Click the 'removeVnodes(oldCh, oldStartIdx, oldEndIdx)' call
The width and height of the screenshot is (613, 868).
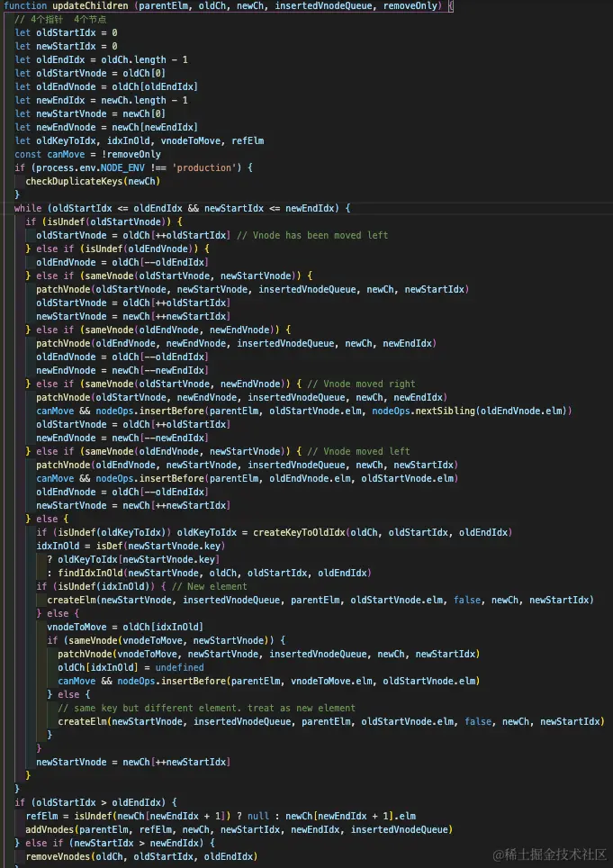pyautogui.click(x=141, y=857)
